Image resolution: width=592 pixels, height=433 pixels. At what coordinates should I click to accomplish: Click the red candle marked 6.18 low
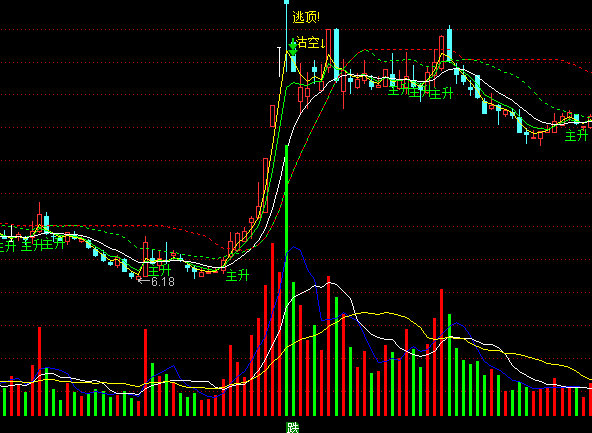138,279
